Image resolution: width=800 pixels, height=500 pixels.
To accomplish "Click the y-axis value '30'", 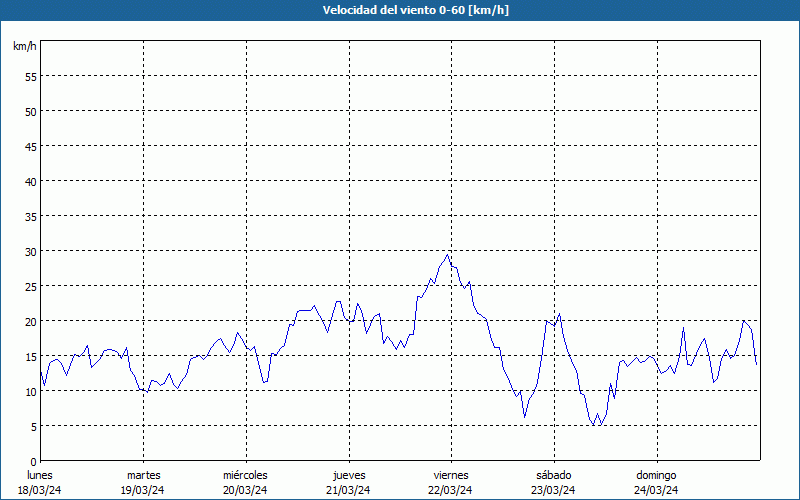I will tap(31, 252).
